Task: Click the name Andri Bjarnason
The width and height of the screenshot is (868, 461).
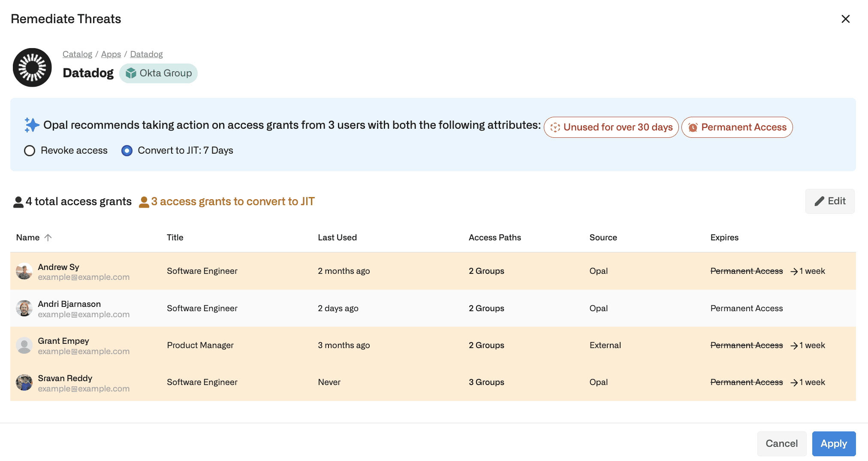Action: [x=69, y=304]
